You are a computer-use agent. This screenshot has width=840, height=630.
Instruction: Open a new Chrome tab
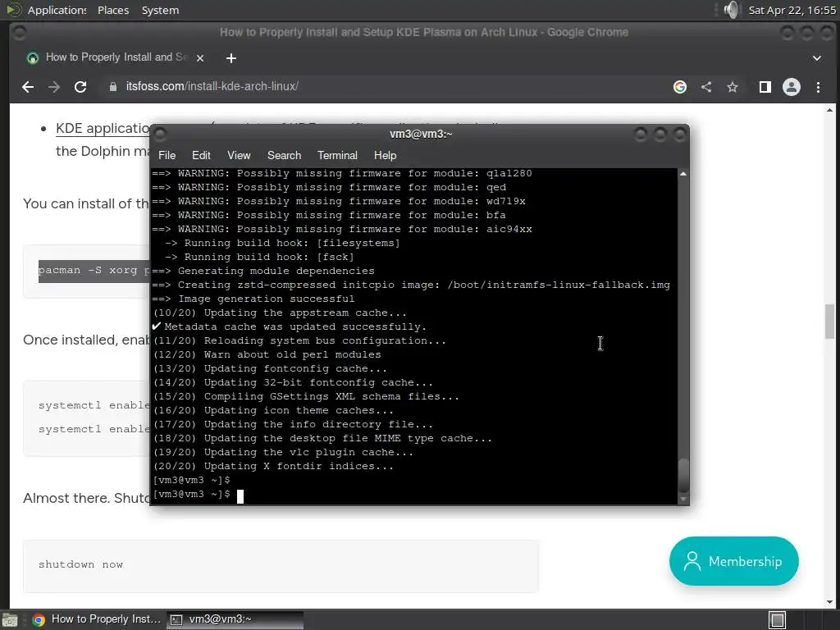pyautogui.click(x=231, y=58)
